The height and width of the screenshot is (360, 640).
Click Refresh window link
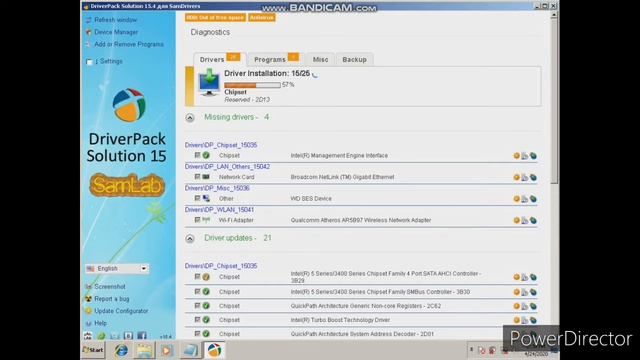[116, 20]
